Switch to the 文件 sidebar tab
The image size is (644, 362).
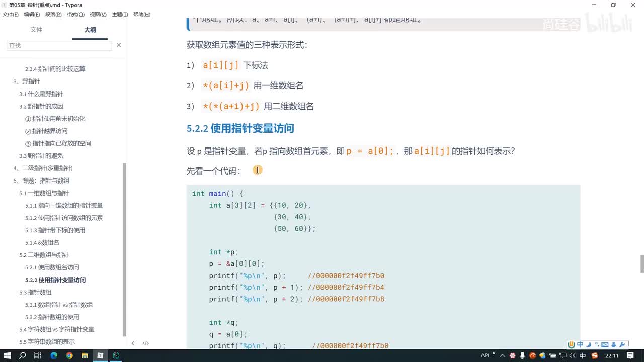(36, 30)
